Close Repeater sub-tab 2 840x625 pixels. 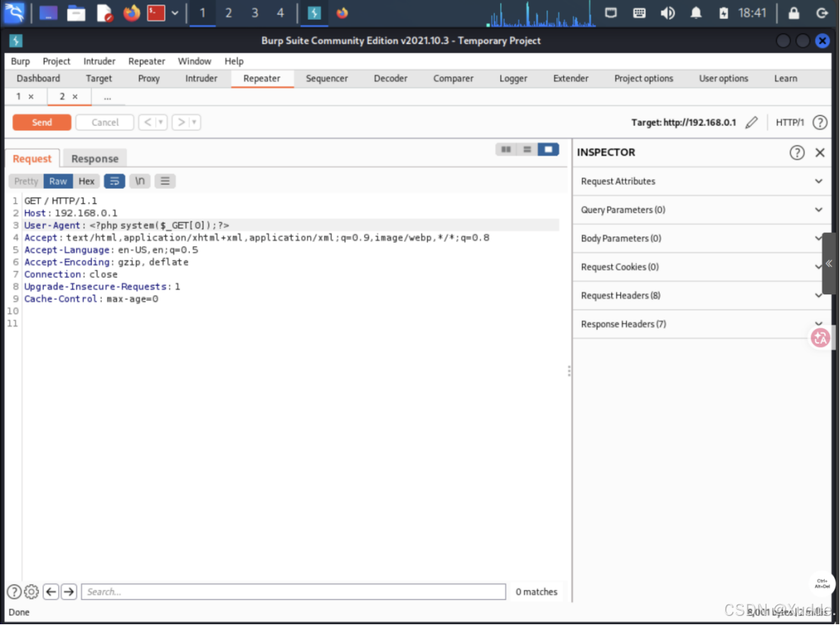(75, 96)
